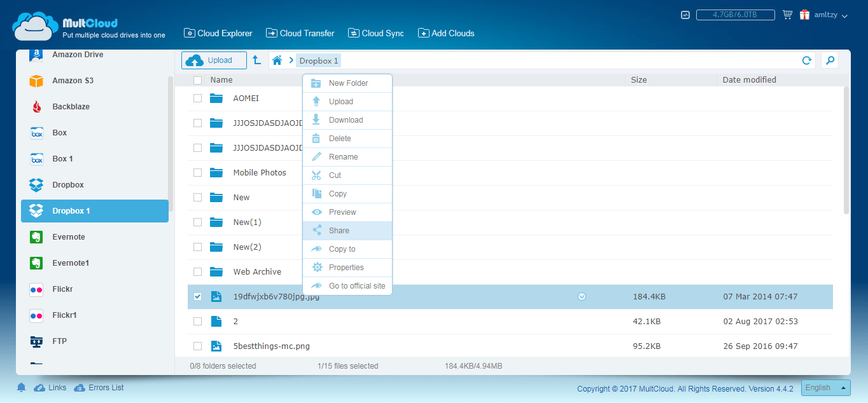Click the file list vertical scrollbar
The width and height of the screenshot is (868, 403).
[846, 150]
